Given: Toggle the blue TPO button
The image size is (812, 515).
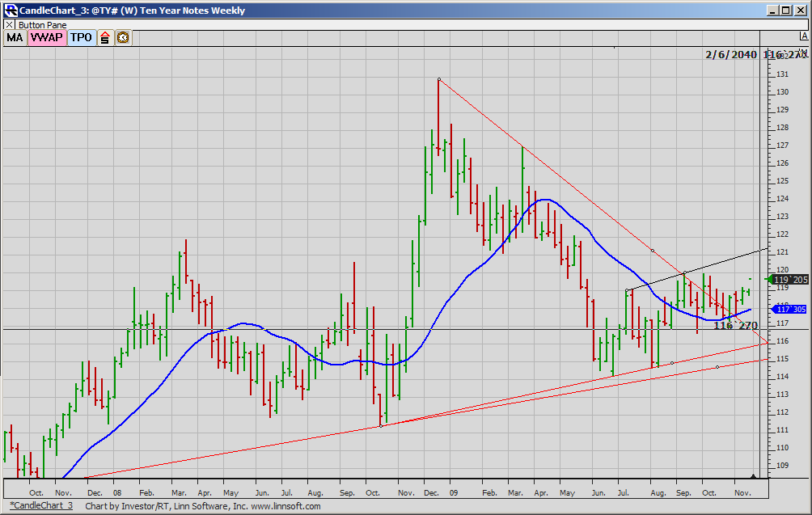Looking at the screenshot, I should pyautogui.click(x=81, y=38).
